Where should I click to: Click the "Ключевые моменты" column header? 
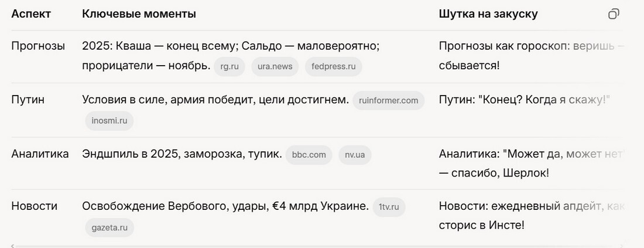point(139,14)
